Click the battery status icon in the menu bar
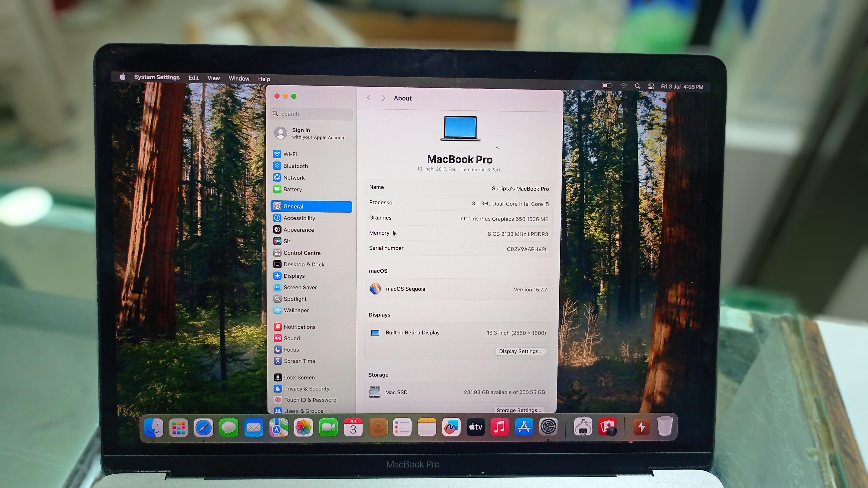The height and width of the screenshot is (488, 868). 607,85
